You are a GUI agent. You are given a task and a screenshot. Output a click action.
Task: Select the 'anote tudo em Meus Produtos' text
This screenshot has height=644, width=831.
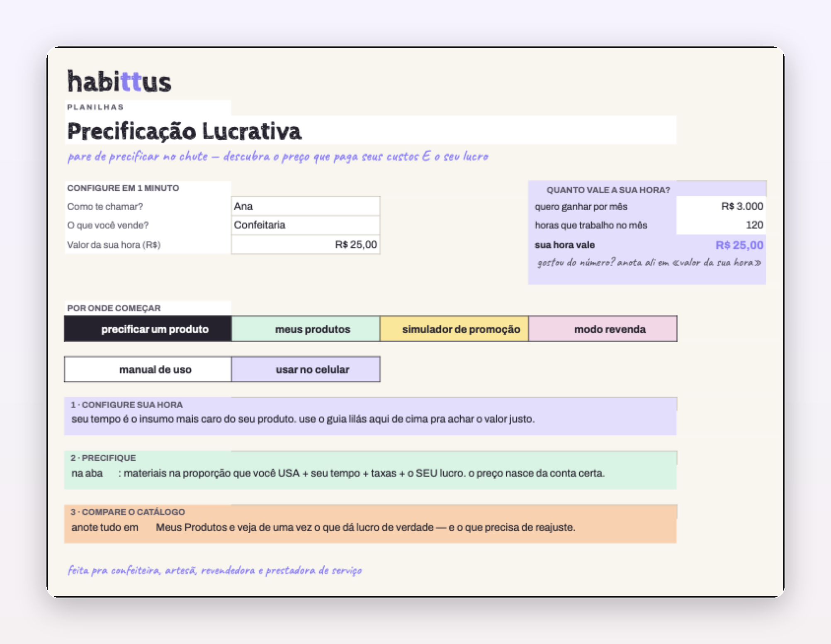(x=323, y=527)
